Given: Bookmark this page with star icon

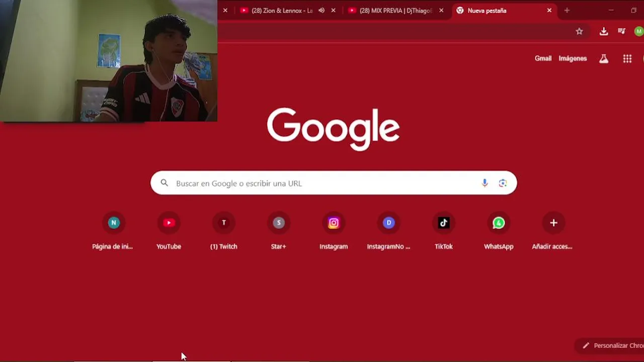Looking at the screenshot, I should (x=579, y=31).
